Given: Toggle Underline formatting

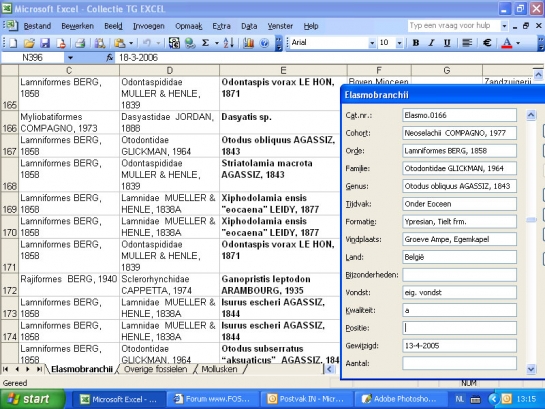Looking at the screenshot, I should [447, 43].
